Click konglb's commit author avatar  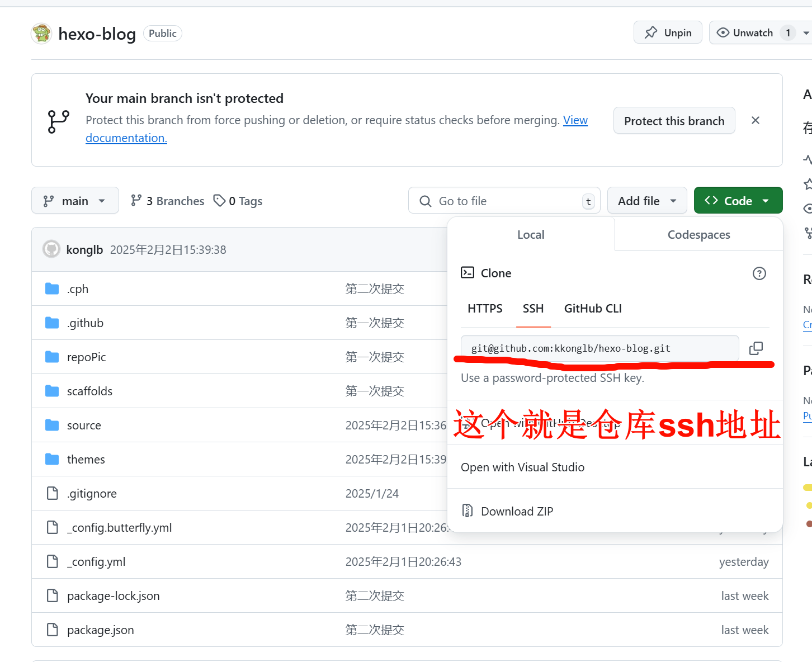click(x=51, y=249)
